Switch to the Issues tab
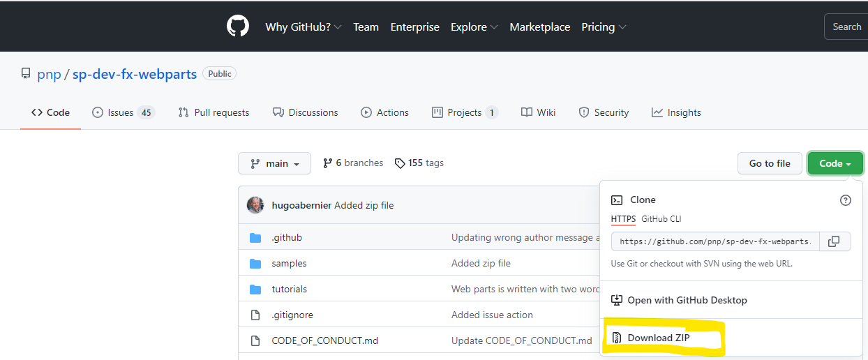The image size is (868, 360). click(x=123, y=112)
